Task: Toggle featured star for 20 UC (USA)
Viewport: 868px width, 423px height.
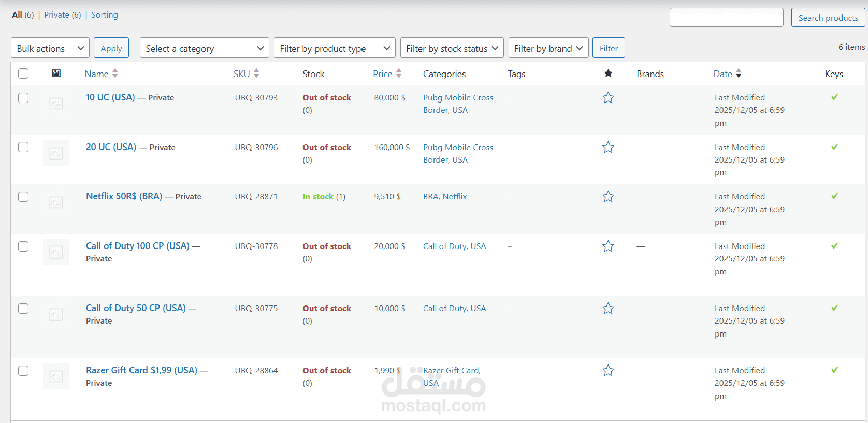Action: [x=608, y=148]
